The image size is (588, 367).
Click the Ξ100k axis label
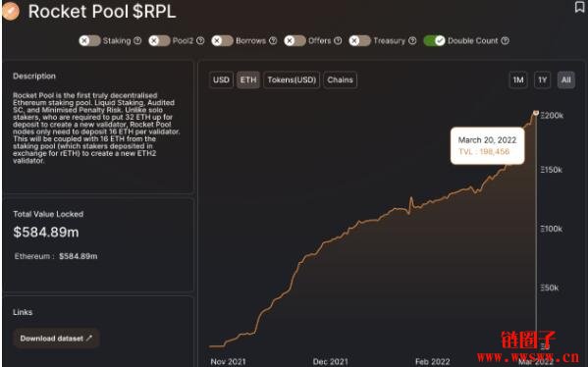[x=552, y=229]
